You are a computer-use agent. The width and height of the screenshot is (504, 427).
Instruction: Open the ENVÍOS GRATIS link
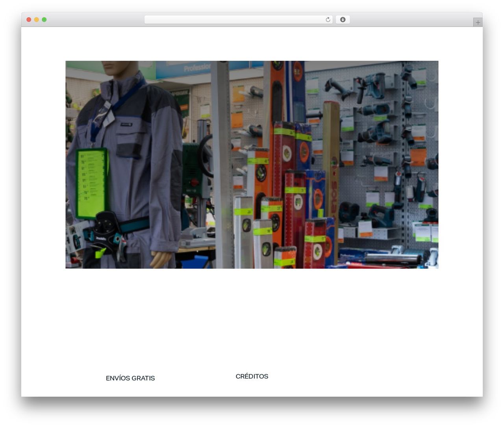click(x=130, y=378)
